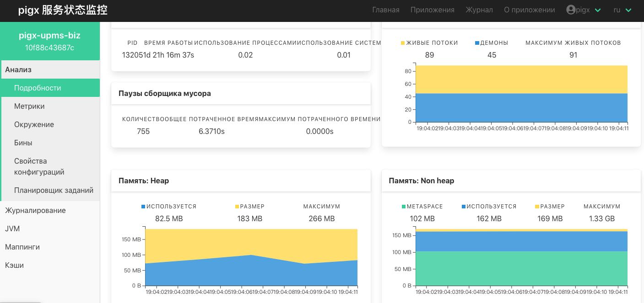Select Подробности in the sidebar
644x303 pixels.
click(50, 88)
